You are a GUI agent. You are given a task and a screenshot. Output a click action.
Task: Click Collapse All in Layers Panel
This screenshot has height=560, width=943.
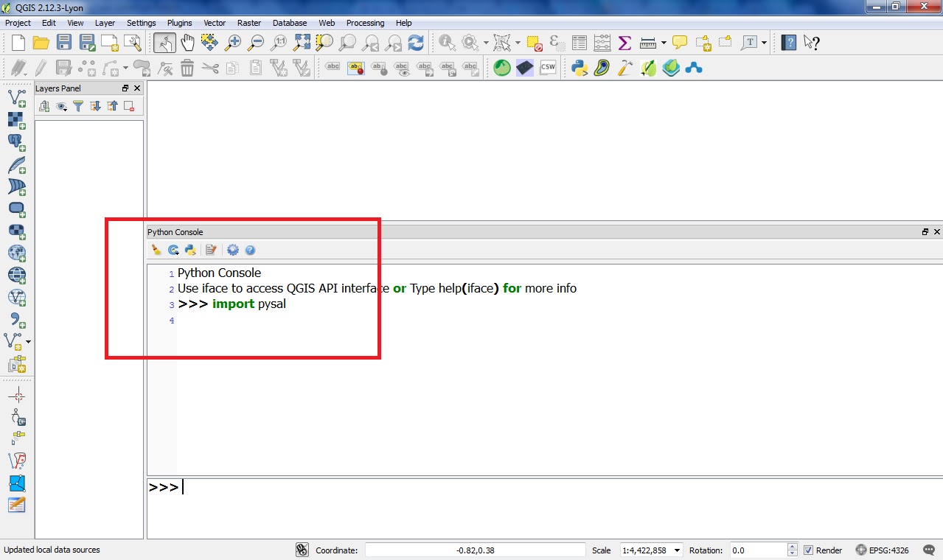[x=112, y=106]
